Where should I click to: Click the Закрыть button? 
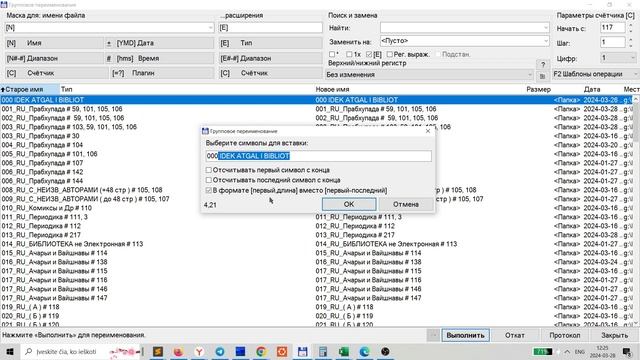point(614,335)
